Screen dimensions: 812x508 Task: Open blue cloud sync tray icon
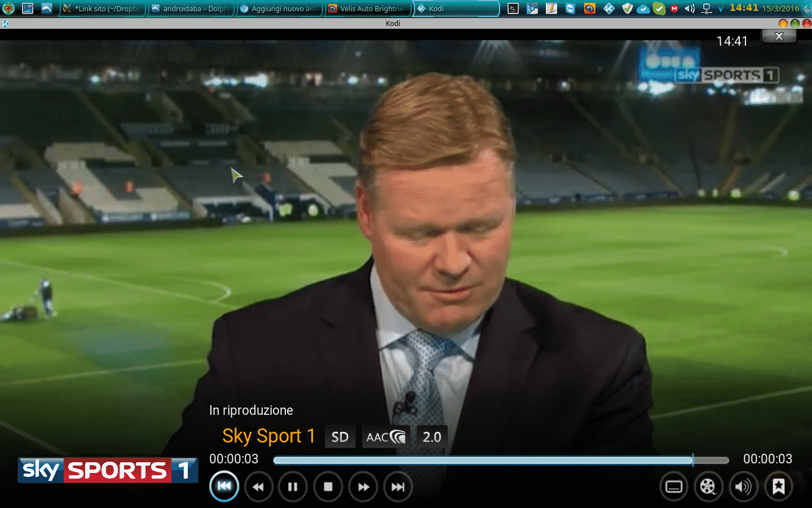[643, 8]
